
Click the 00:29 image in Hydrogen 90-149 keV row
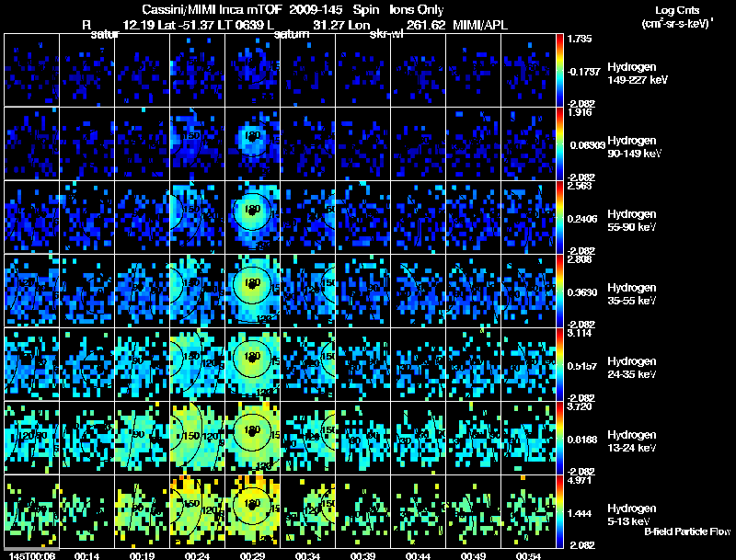252,143
